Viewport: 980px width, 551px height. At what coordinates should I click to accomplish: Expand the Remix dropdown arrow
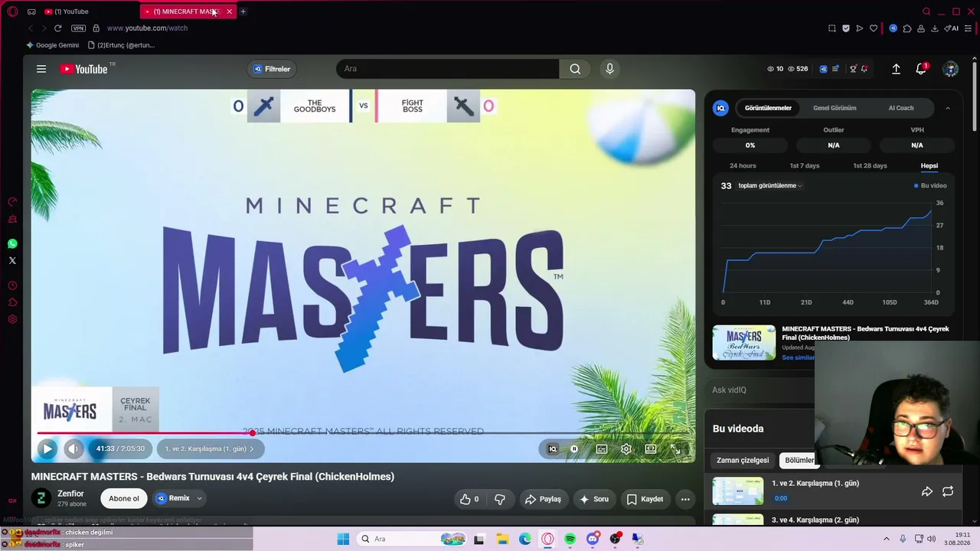[x=199, y=498]
